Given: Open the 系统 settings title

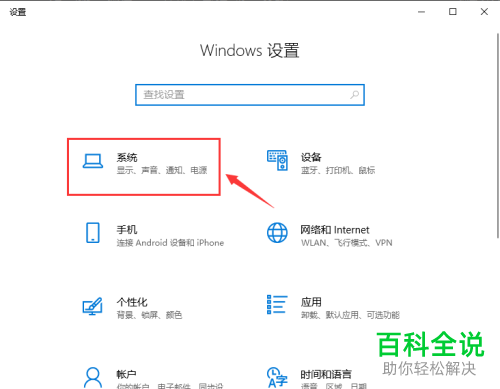Looking at the screenshot, I should pyautogui.click(x=127, y=157).
